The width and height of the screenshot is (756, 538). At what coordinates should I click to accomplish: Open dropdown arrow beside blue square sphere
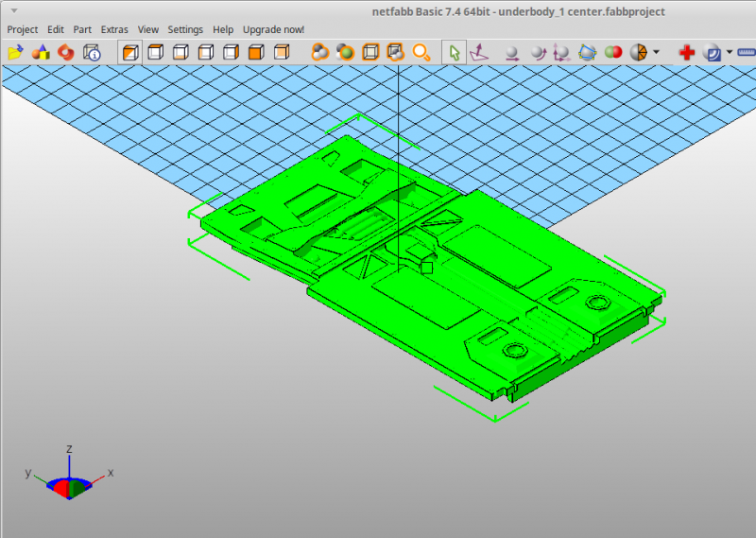[730, 52]
